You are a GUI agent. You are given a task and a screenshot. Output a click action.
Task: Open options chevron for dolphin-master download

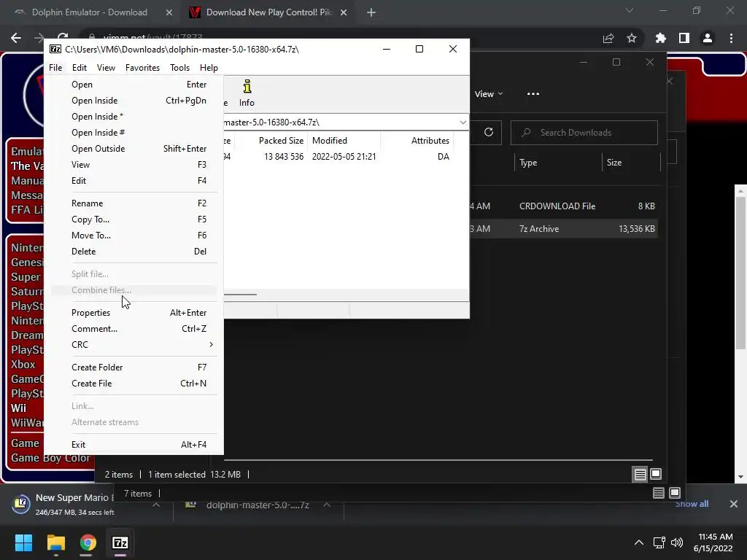click(327, 505)
